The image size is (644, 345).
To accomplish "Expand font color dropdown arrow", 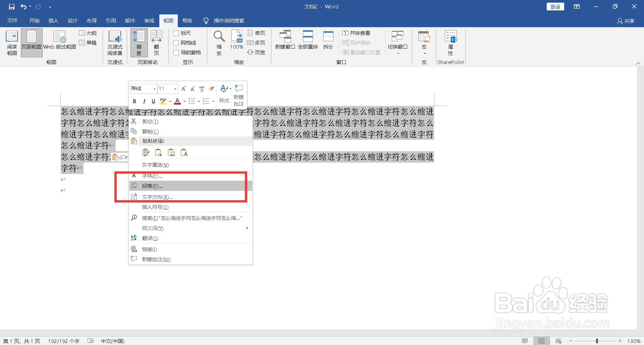I will point(184,101).
